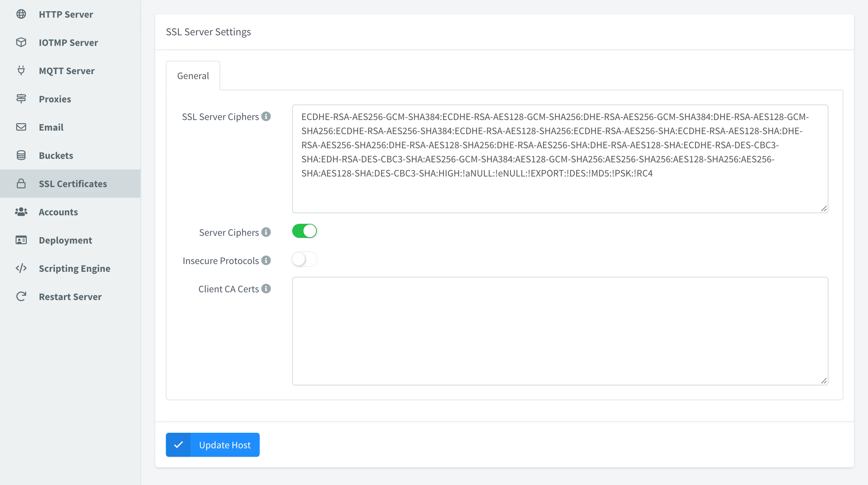
Task: Click the Client CA Certs textarea resize handle
Action: [824, 381]
